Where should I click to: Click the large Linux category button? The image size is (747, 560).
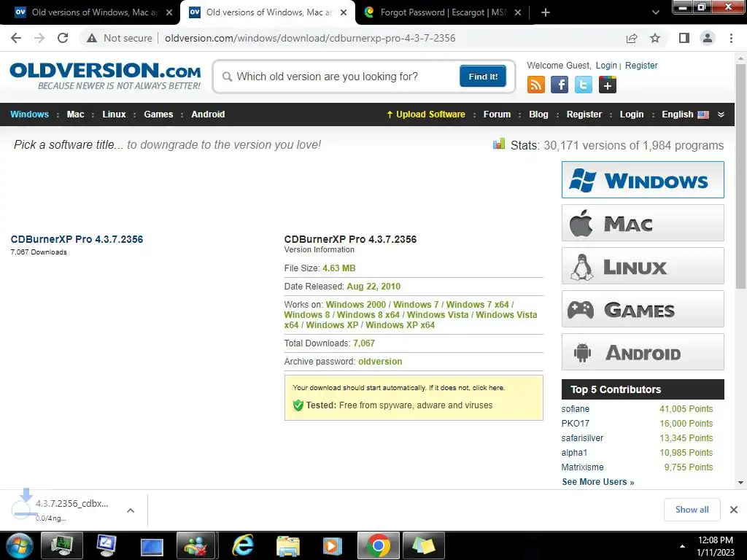(x=643, y=265)
